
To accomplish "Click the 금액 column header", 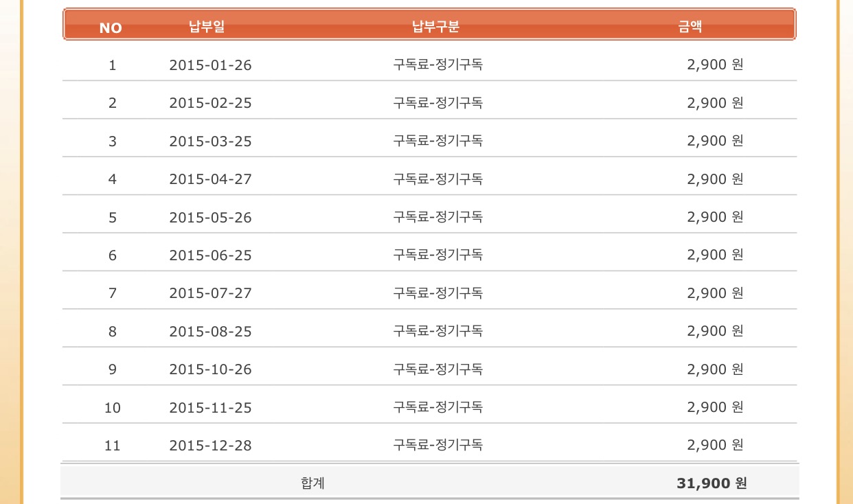I will (690, 27).
